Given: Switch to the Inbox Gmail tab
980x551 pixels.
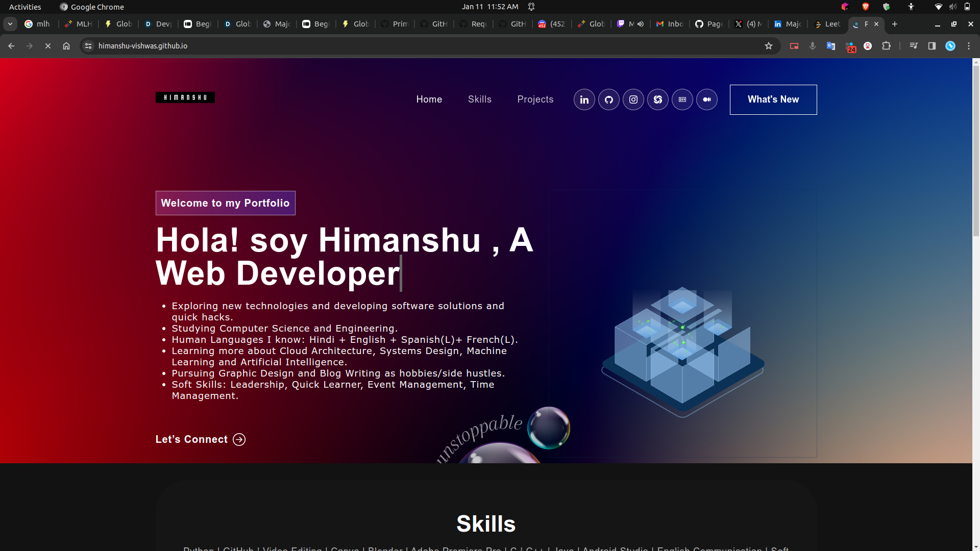Looking at the screenshot, I should [x=670, y=24].
